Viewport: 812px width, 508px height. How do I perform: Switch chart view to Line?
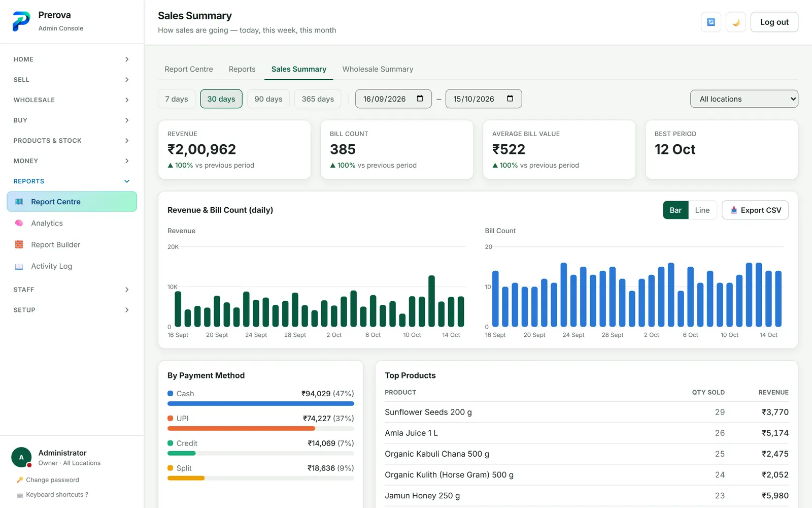(x=702, y=210)
